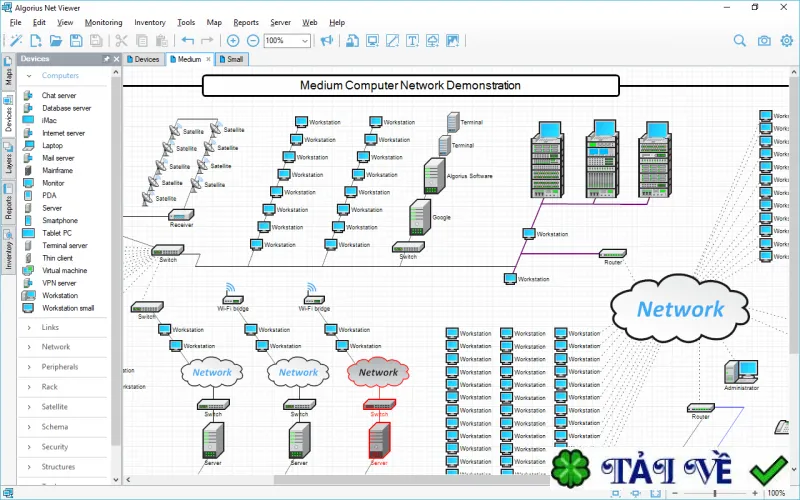Select the Google server on the map
The image size is (800, 500).
(420, 217)
